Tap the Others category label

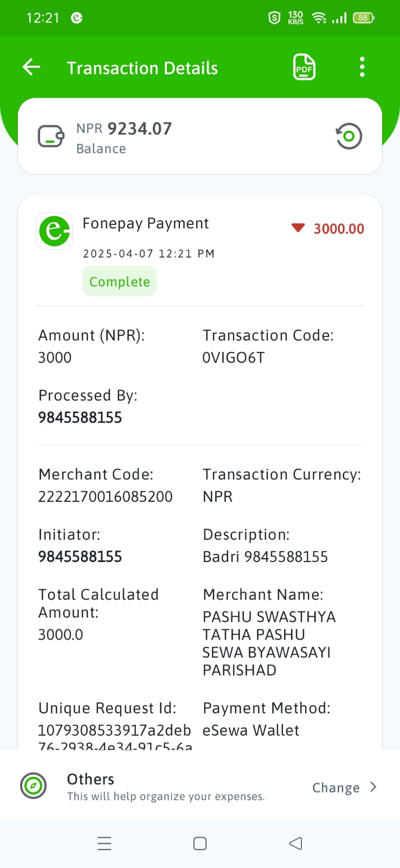click(91, 780)
